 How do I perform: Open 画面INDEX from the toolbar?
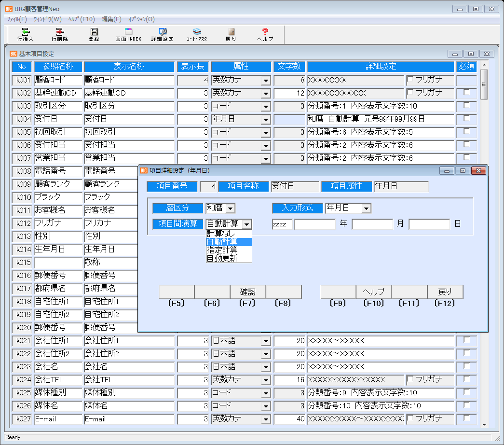tap(128, 34)
